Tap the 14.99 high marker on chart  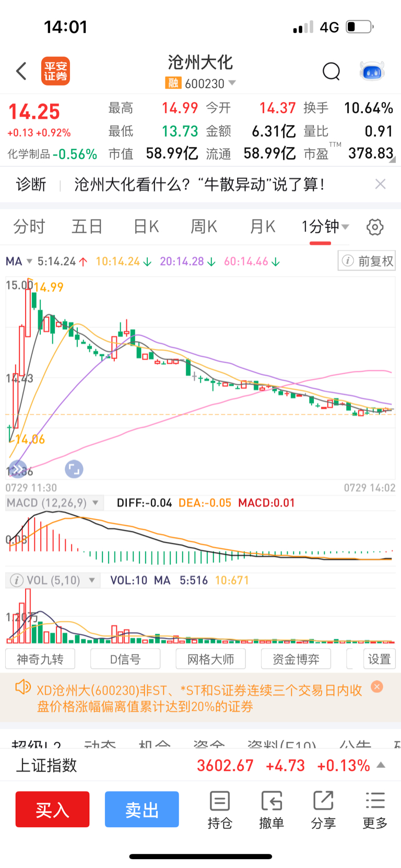pos(49,287)
